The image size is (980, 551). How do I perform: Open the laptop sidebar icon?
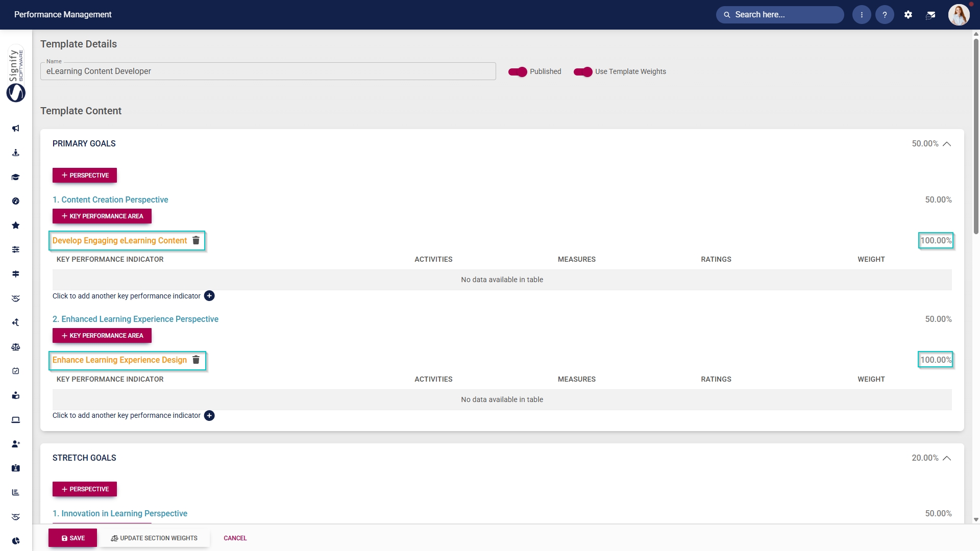(x=16, y=419)
